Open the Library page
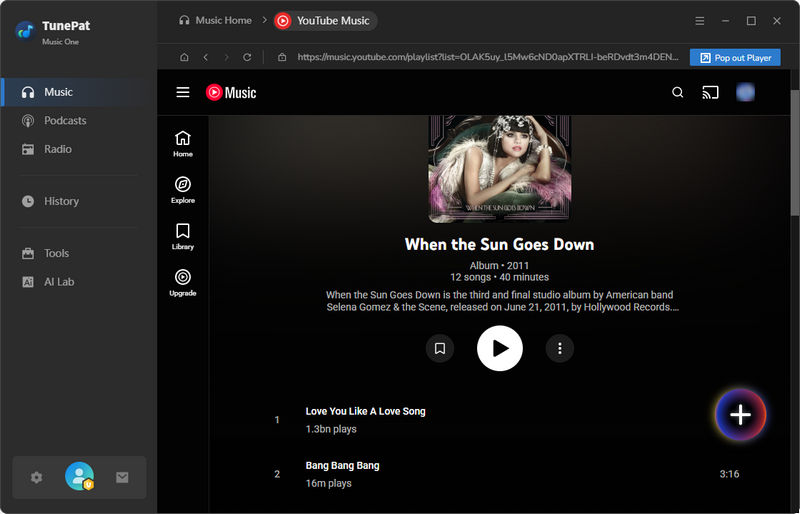 pyautogui.click(x=183, y=236)
